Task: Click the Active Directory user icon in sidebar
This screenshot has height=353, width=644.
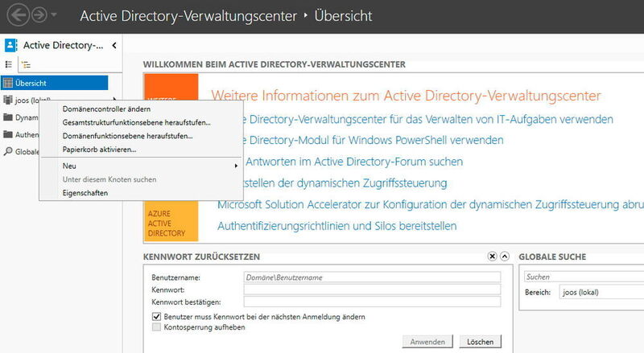Action: coord(10,45)
